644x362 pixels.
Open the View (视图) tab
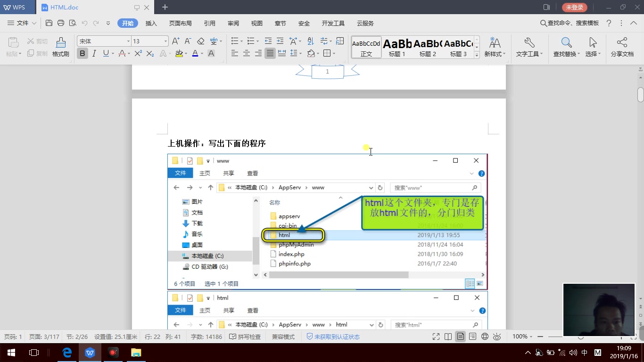point(257,23)
